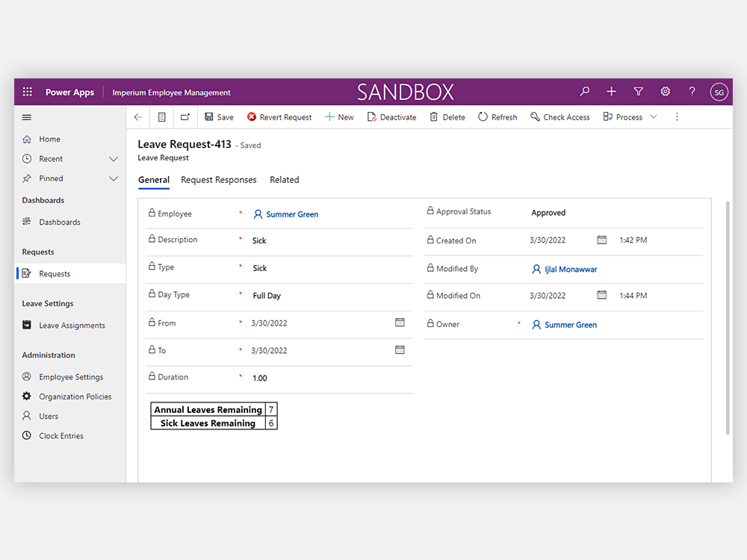Switch to the Request Responses tab
The width and height of the screenshot is (747, 560).
(x=219, y=179)
